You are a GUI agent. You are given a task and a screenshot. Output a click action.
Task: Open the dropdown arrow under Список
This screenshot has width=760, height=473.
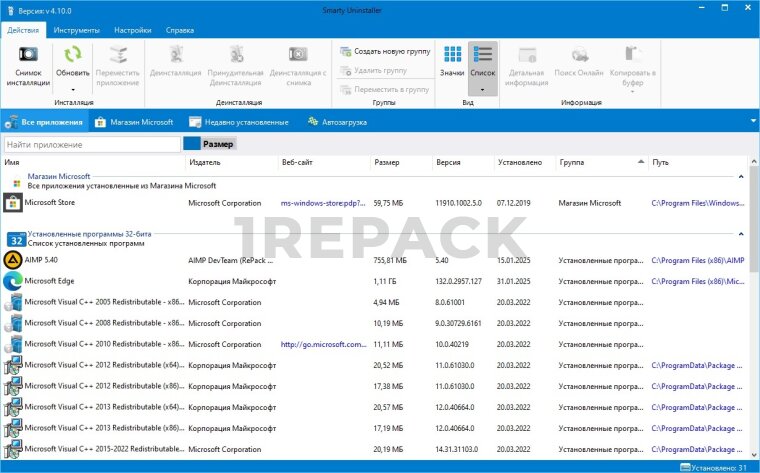(482, 90)
